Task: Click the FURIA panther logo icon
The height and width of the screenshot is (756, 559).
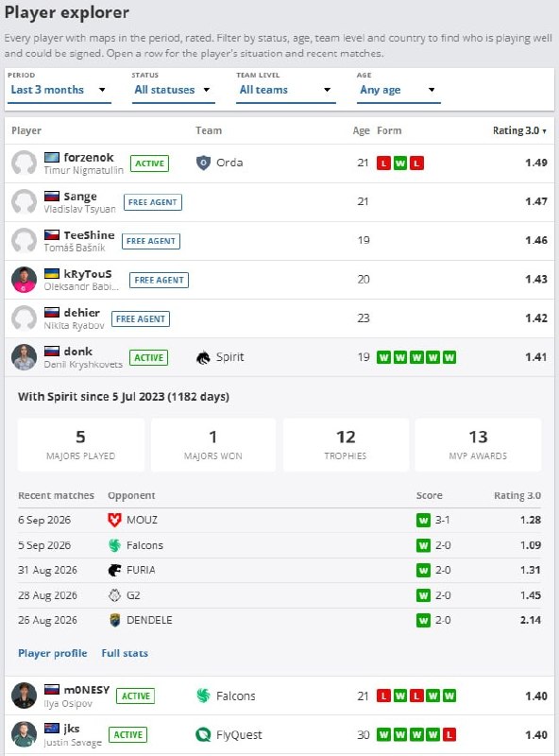Action: click(114, 570)
